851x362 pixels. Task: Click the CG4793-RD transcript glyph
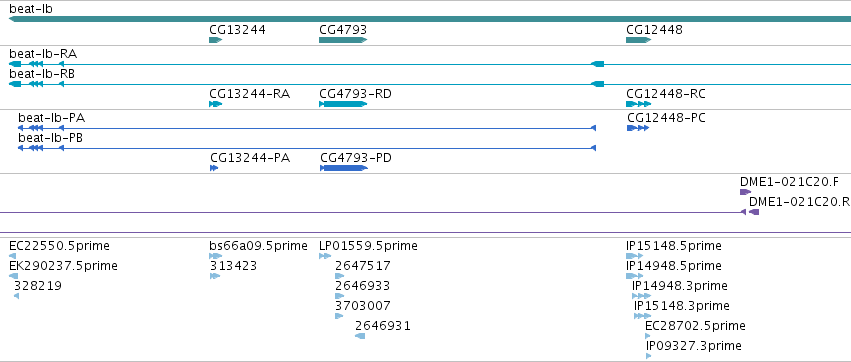pos(343,104)
